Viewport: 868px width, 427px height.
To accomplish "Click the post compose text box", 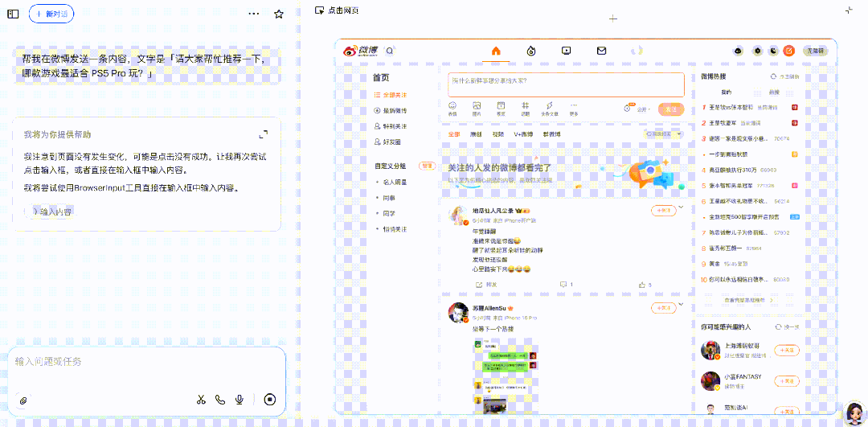I will pos(567,84).
